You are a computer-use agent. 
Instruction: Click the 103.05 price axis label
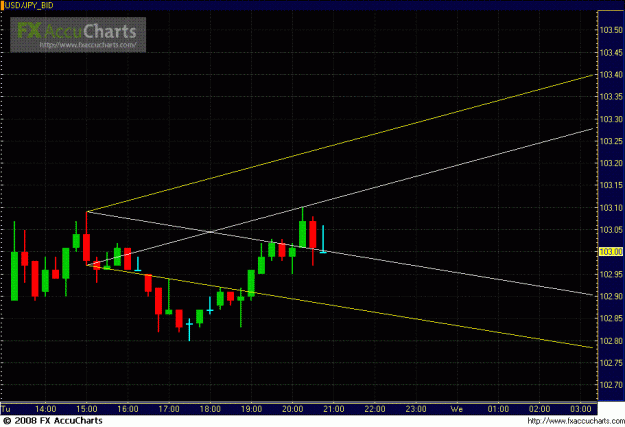611,230
